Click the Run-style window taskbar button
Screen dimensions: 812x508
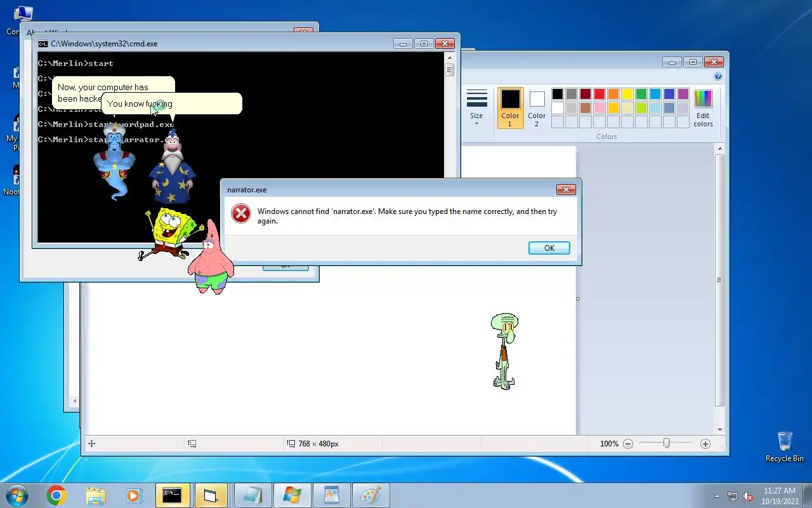(x=212, y=495)
